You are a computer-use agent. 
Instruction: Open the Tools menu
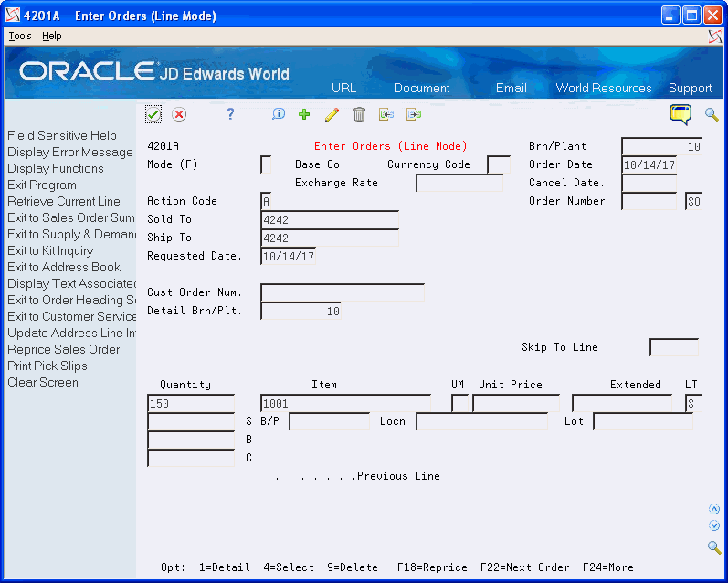(x=20, y=36)
